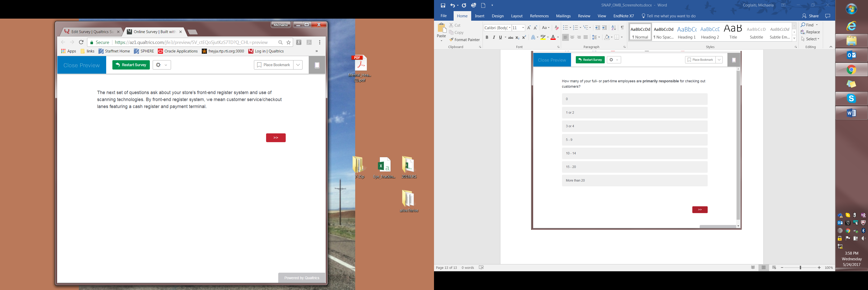Click the Clear All Formatting icon
Viewport: 868px width, 290px height.
click(556, 28)
